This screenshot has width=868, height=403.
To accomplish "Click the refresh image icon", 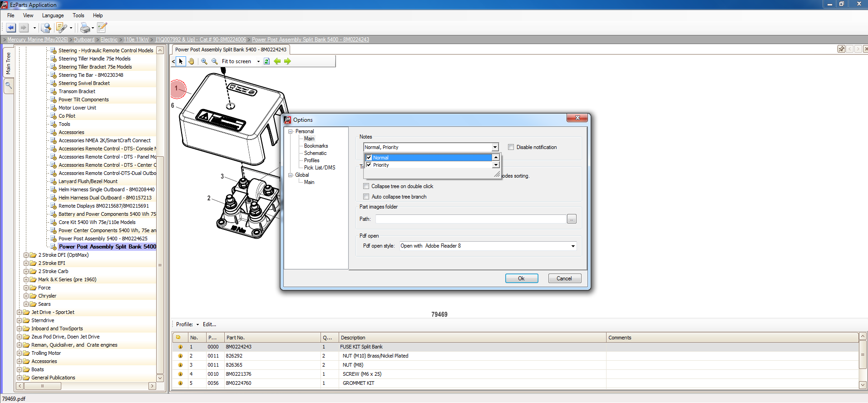I will [266, 61].
